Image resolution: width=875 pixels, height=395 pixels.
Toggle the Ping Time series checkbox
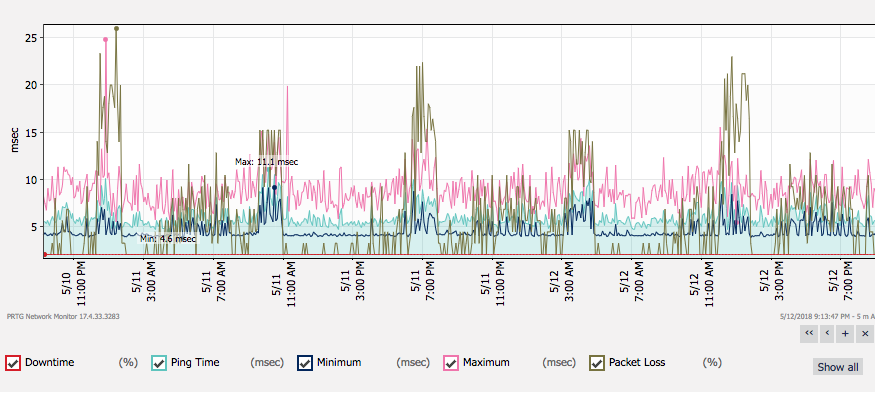[x=159, y=363]
